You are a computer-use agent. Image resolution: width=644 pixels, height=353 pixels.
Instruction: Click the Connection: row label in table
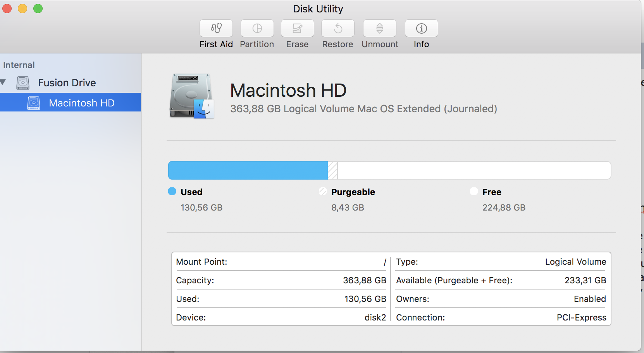click(420, 317)
